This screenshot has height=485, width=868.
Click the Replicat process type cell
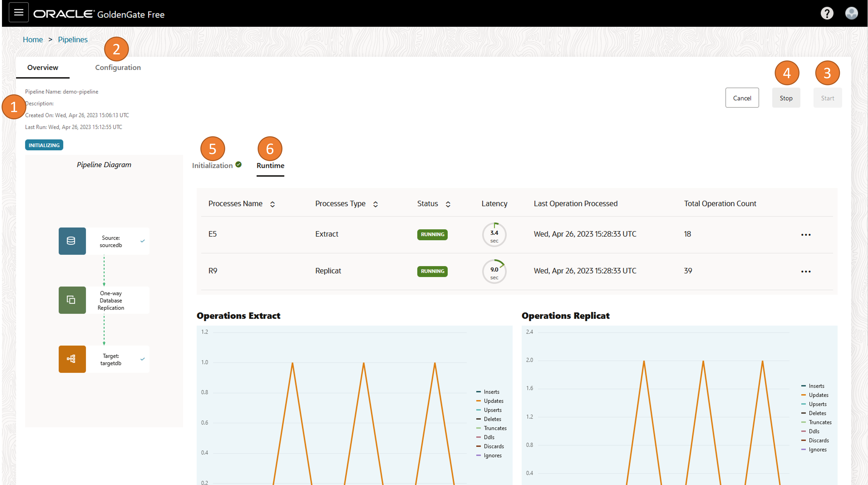click(328, 271)
